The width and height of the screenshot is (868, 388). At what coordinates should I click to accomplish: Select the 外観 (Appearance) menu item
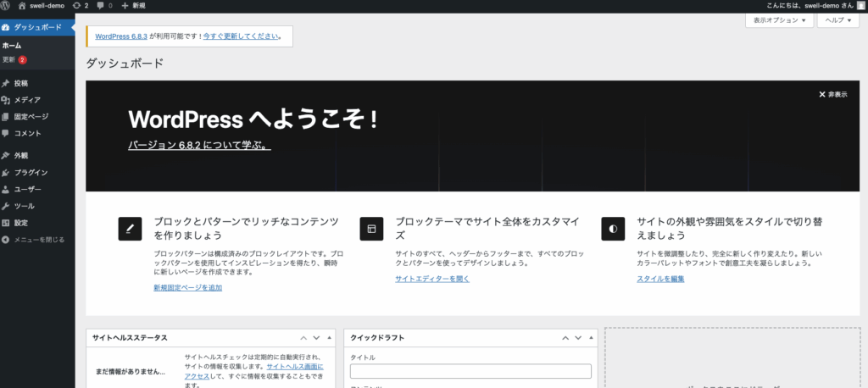tap(21, 156)
